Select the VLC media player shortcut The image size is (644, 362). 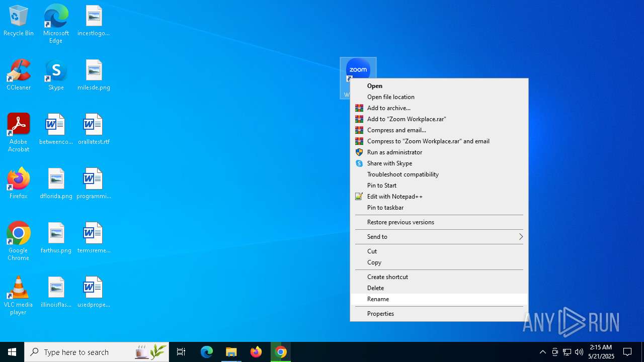pos(19,296)
